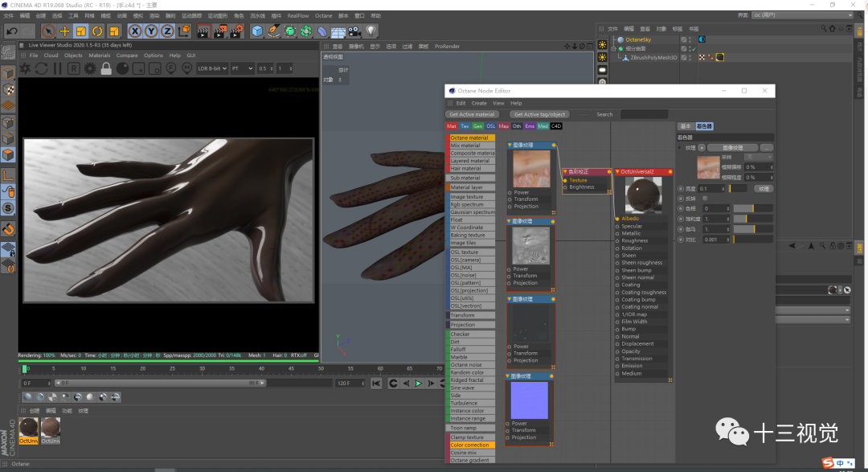Adjust the 饱和度 saturation slider
The image size is (868, 472).
[x=753, y=219]
